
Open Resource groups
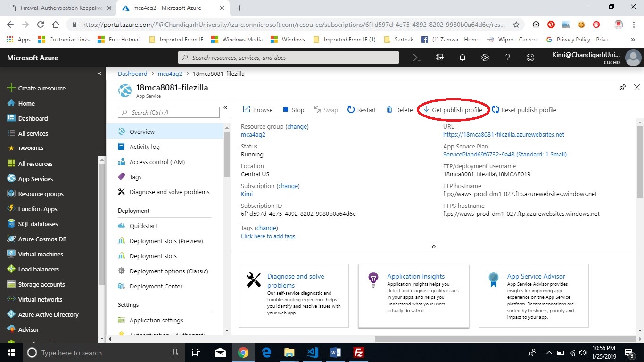point(35,194)
